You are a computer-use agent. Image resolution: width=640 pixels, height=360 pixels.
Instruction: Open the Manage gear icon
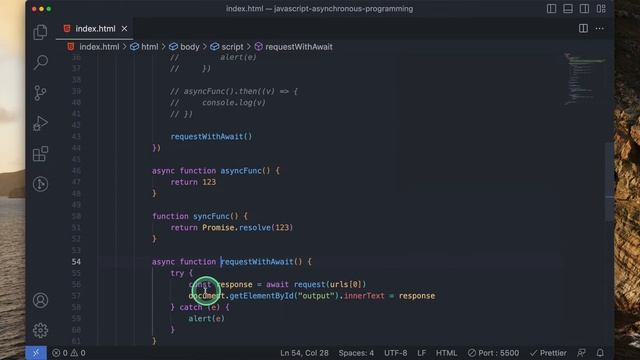[40, 330]
